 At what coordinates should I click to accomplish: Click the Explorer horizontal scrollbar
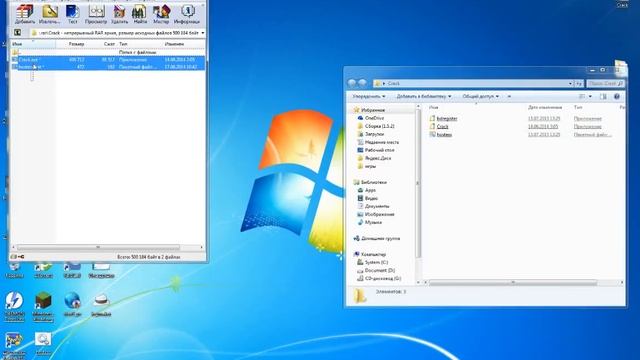513,282
